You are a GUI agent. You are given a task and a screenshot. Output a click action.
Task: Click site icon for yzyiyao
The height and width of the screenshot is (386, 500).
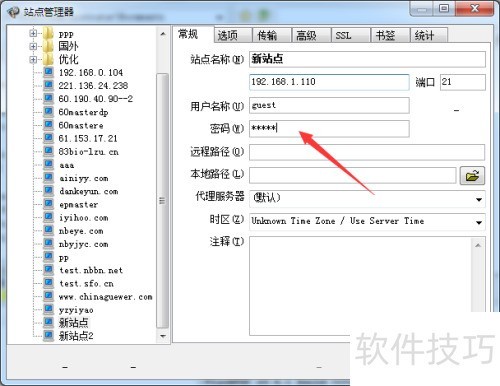(48, 310)
